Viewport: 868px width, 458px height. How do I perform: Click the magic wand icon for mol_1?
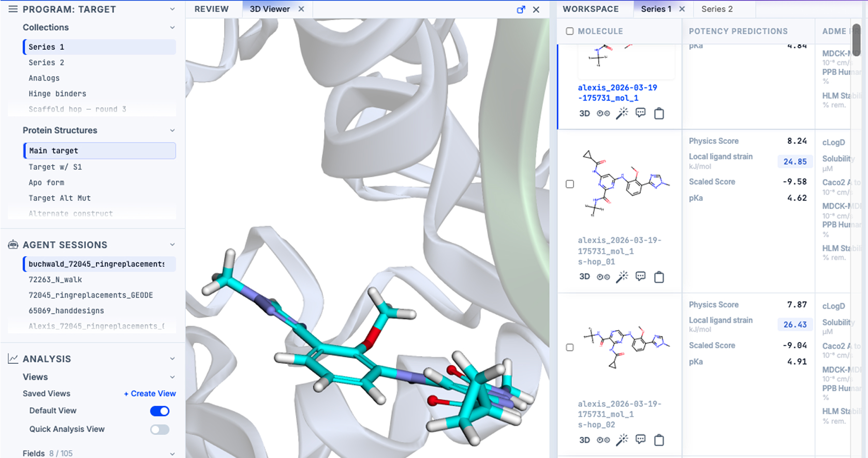[622, 113]
